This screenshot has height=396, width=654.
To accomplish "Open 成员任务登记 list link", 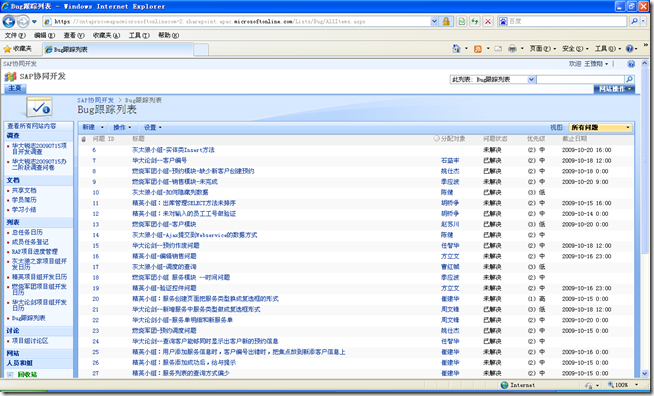I will click(x=30, y=242).
